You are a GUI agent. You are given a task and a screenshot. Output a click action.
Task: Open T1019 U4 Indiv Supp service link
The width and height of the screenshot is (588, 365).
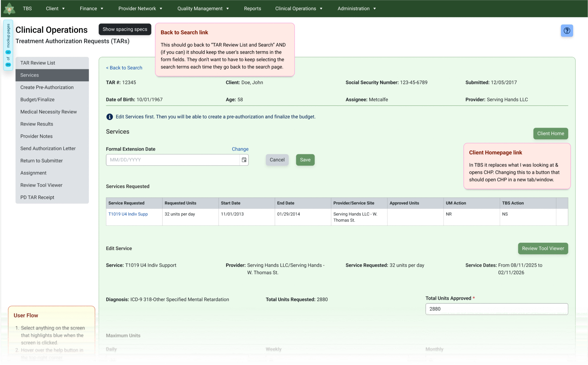[x=128, y=214]
